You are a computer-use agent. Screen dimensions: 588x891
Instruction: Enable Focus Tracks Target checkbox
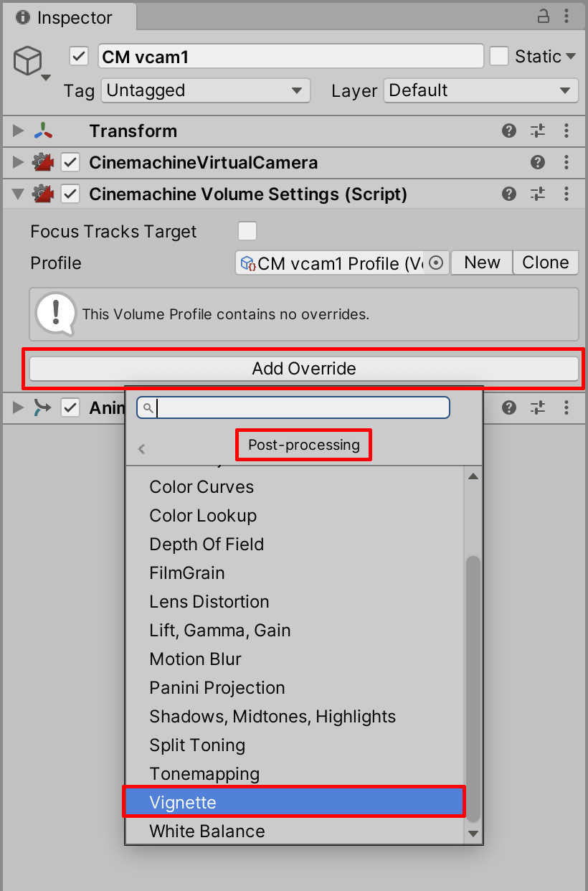pos(247,231)
